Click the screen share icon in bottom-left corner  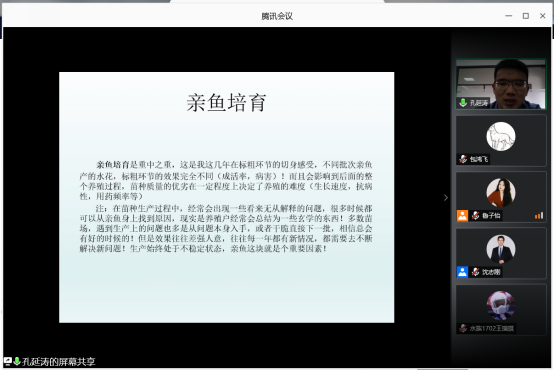click(x=7, y=361)
